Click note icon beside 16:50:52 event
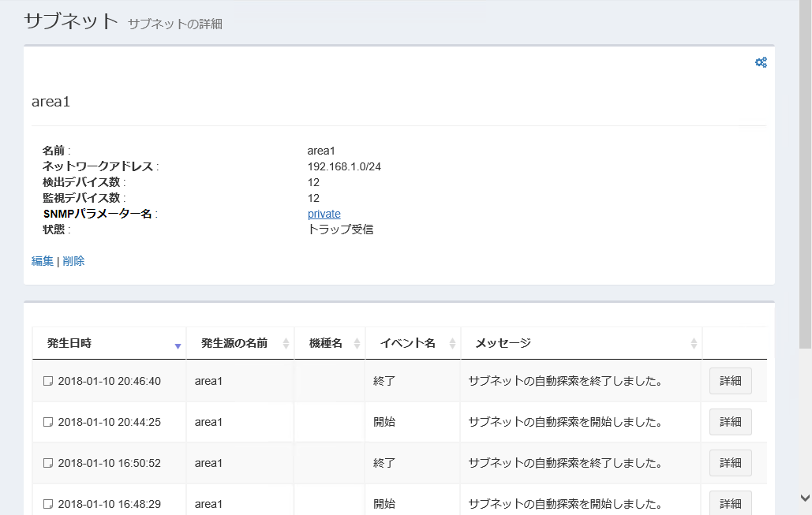This screenshot has height=515, width=812. tap(48, 463)
